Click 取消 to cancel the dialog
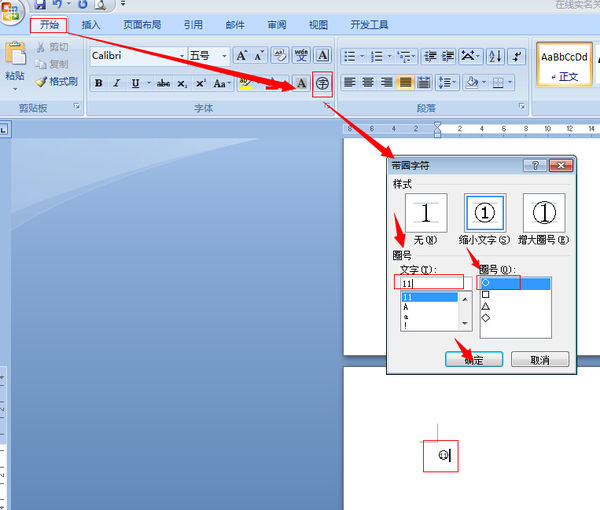Viewport: 600px width, 510px height. 540,360
